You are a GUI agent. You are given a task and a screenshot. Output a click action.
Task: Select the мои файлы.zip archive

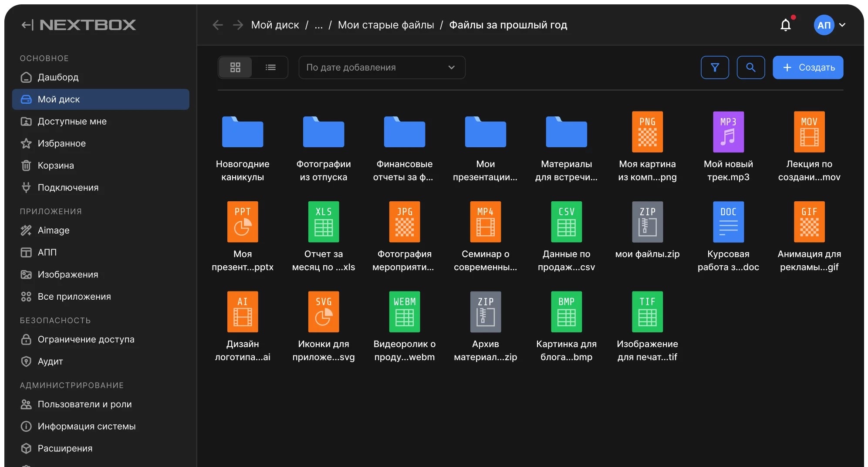647,231
